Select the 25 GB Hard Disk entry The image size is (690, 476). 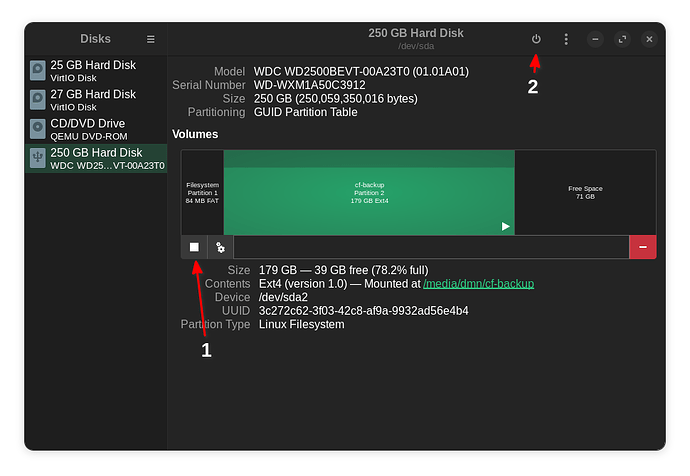click(96, 71)
